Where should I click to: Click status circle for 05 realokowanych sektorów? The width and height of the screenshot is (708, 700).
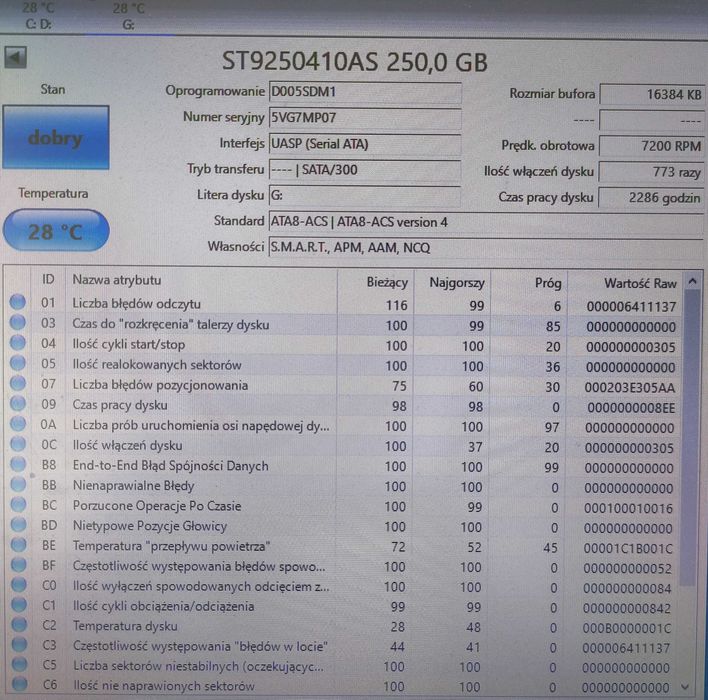click(18, 362)
